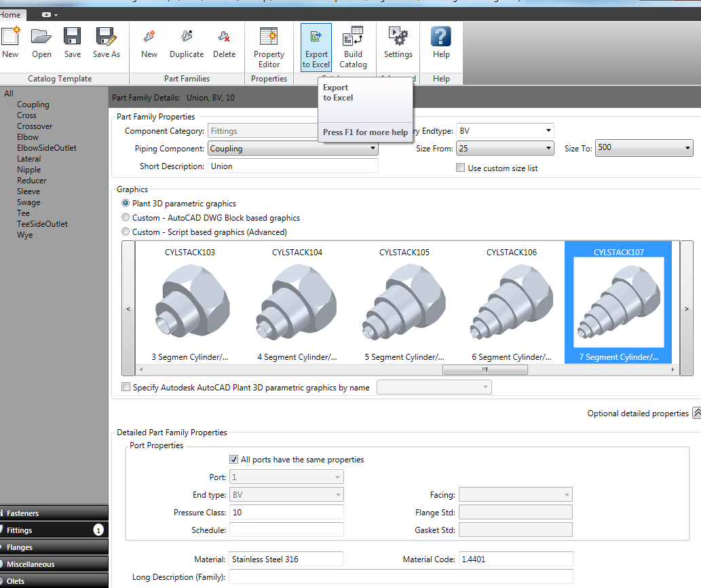Select Elbow in the fittings list
The height and width of the screenshot is (588, 701).
point(28,137)
